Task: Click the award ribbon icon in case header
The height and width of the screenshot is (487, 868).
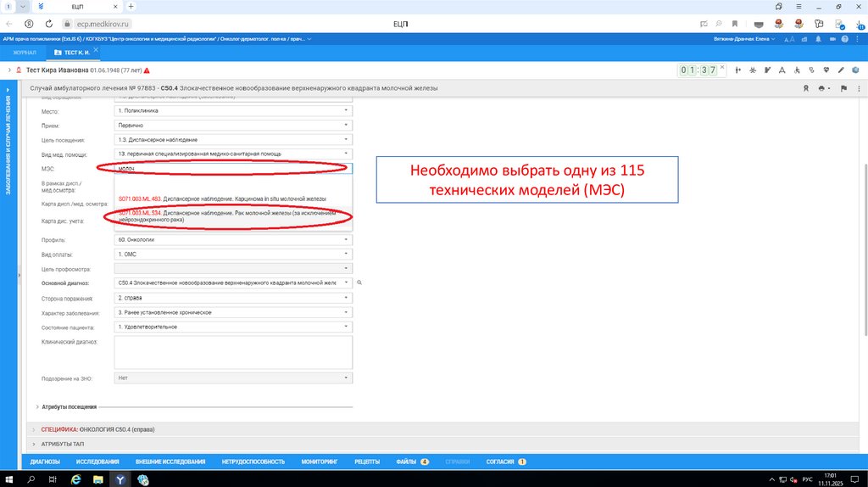Action: 806,88
